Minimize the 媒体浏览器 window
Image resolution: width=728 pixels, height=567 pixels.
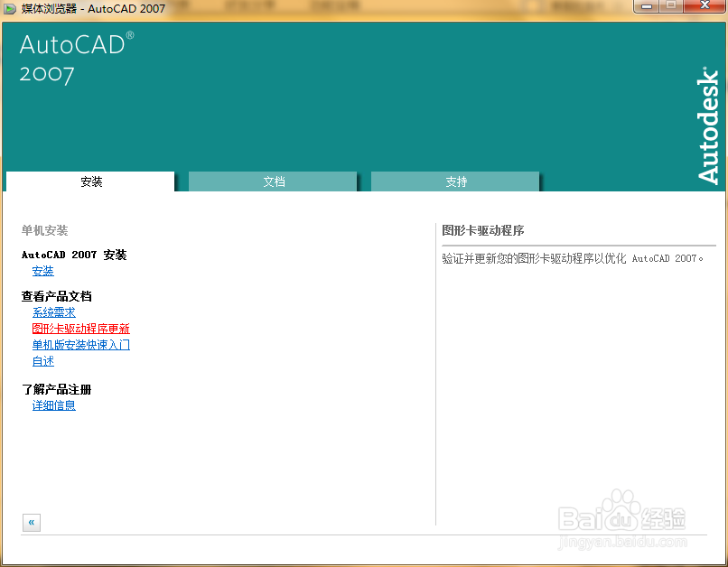[645, 7]
